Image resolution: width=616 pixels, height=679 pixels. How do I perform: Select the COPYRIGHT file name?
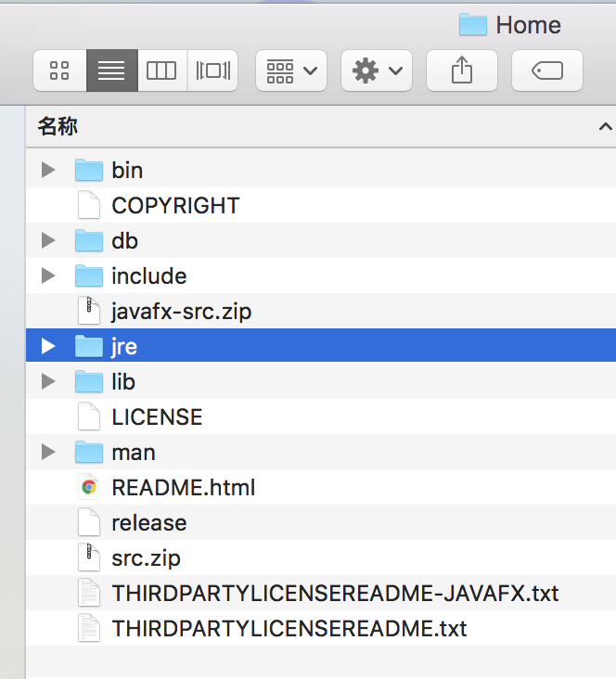(x=175, y=205)
